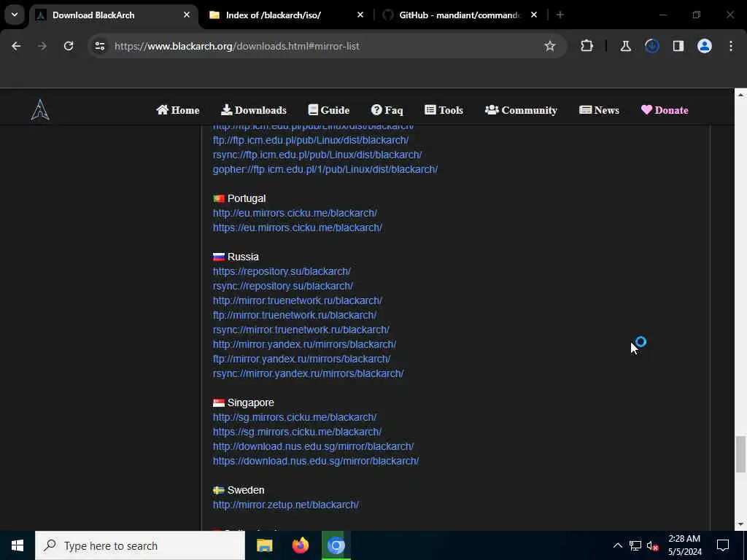Open the Extensions puzzle icon
Screen dimensions: 747x560
(x=587, y=46)
